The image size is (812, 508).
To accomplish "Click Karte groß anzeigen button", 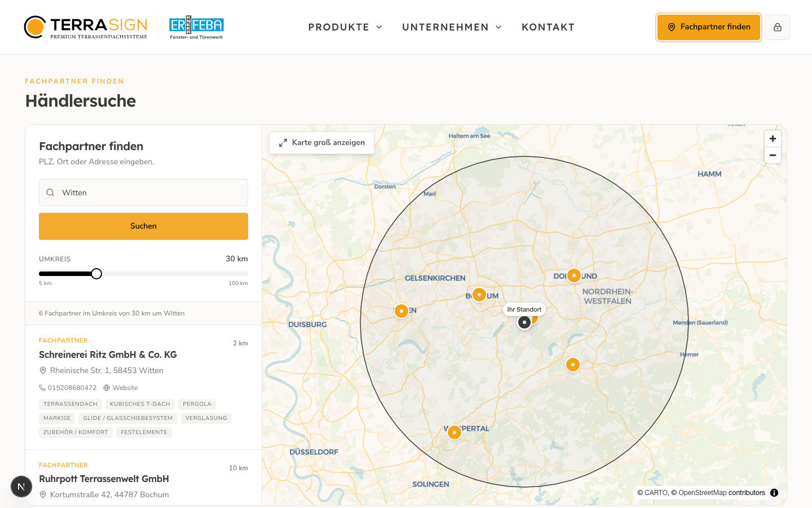I will [321, 143].
